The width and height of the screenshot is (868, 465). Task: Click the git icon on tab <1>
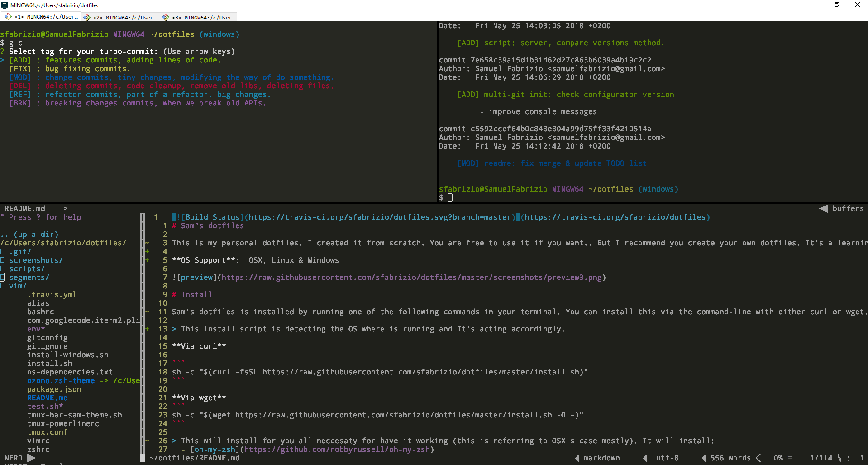click(x=8, y=17)
